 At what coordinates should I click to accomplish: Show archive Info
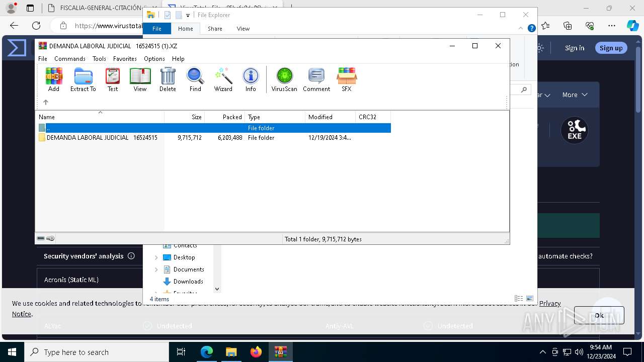point(251,79)
